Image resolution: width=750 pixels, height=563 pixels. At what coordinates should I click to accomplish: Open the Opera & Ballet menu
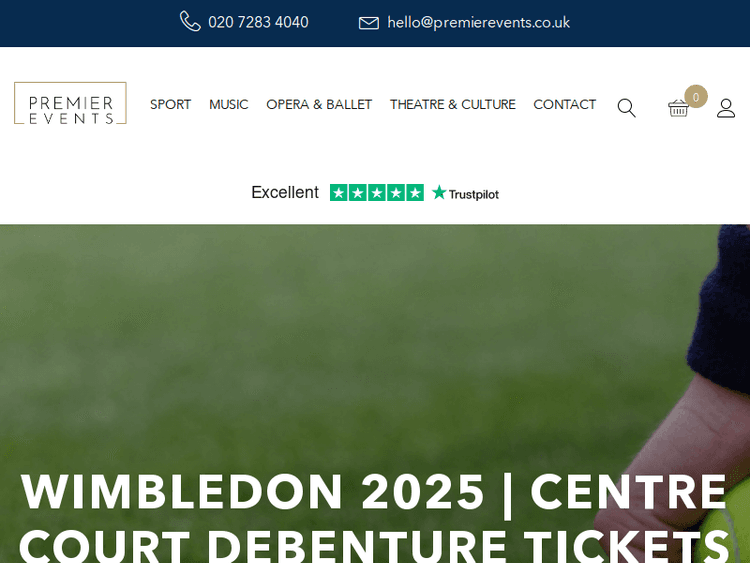(x=319, y=105)
